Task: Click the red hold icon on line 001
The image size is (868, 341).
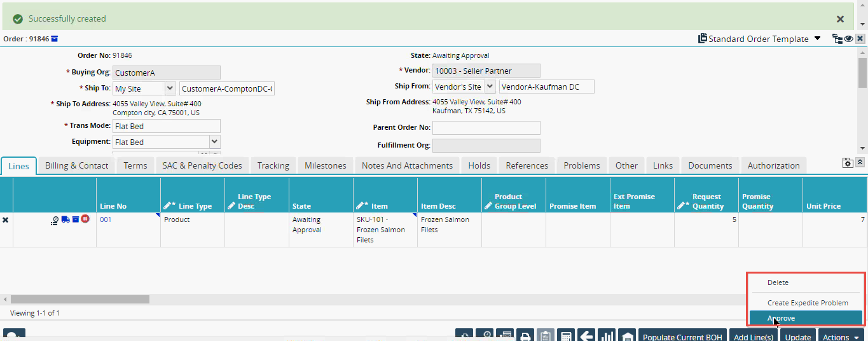Action: (85, 219)
